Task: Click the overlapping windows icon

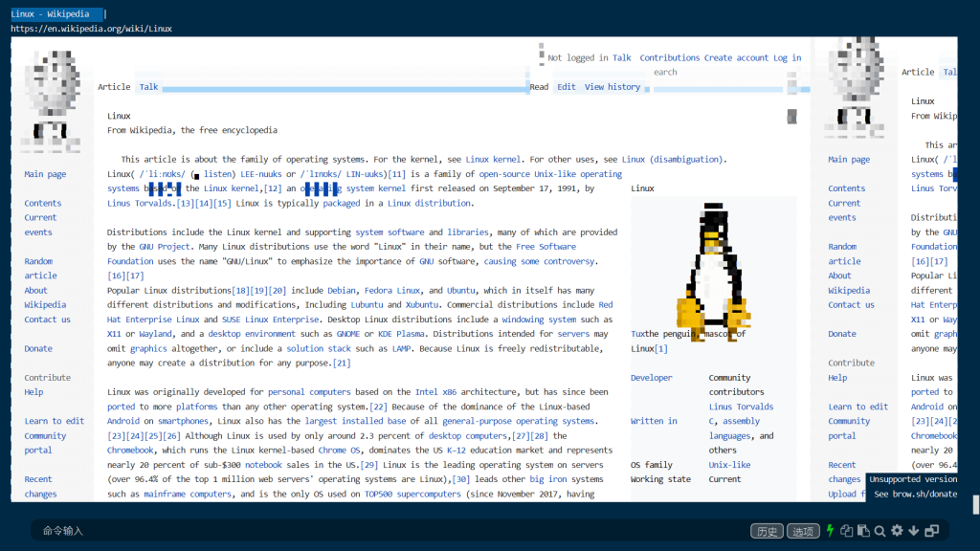Action: [x=932, y=530]
